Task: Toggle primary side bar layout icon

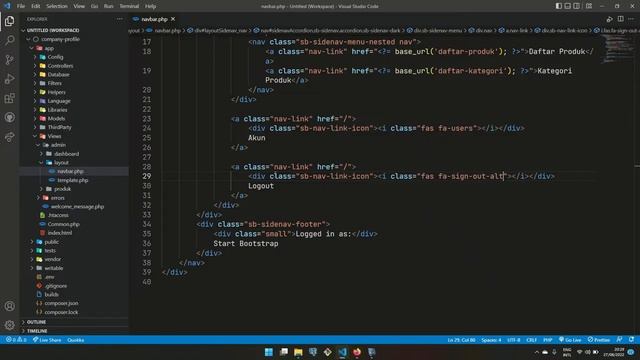Action: [x=558, y=6]
